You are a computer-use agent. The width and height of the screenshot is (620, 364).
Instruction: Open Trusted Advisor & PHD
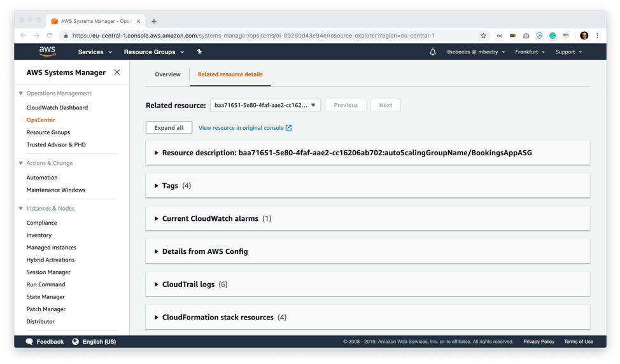pyautogui.click(x=56, y=144)
